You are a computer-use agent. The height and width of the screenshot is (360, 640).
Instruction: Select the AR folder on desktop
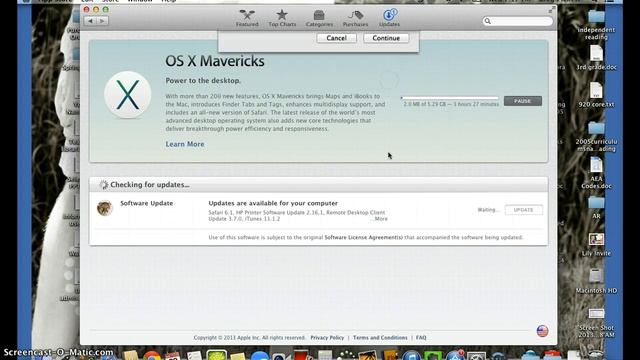coord(596,207)
